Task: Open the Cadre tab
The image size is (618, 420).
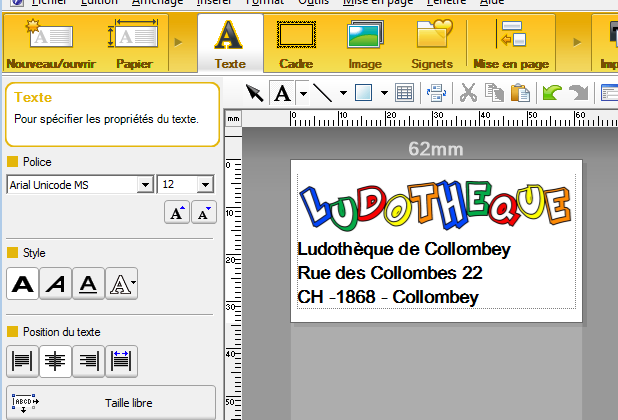Action: [296, 43]
